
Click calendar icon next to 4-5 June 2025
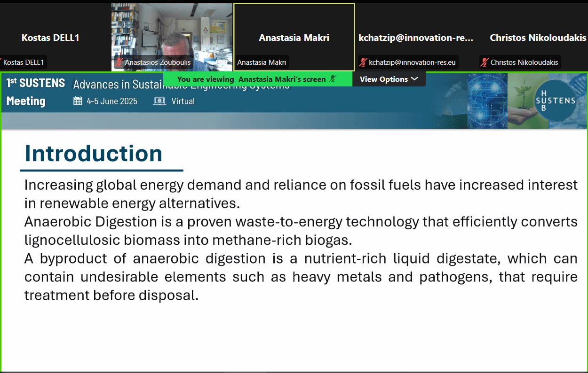click(x=78, y=101)
